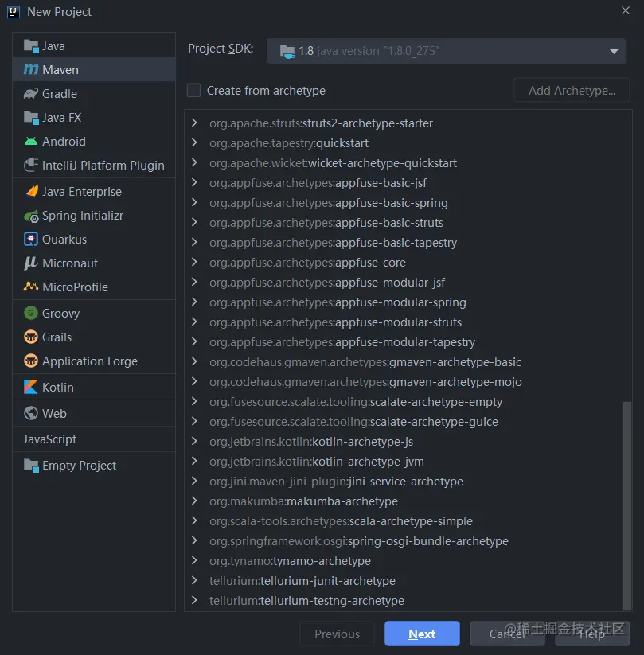Select appfuse-modular-tapestry archetype row
Image resolution: width=644 pixels, height=655 pixels.
pos(408,342)
